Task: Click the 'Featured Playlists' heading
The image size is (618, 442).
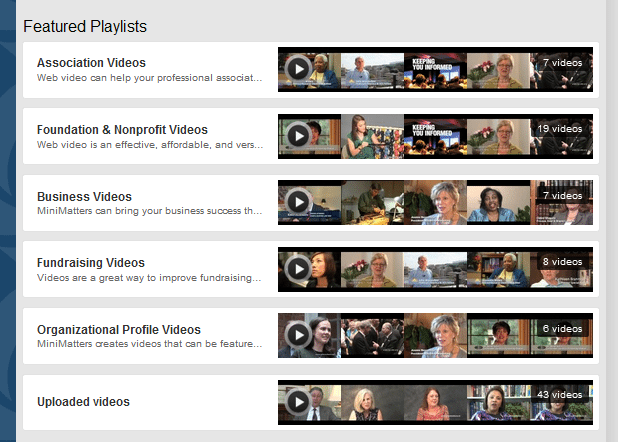Action: [x=85, y=26]
